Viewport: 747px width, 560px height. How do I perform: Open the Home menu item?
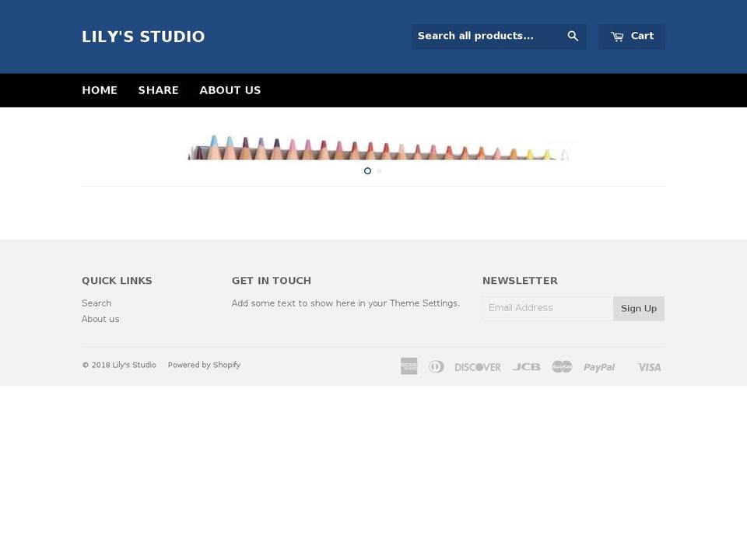100,90
